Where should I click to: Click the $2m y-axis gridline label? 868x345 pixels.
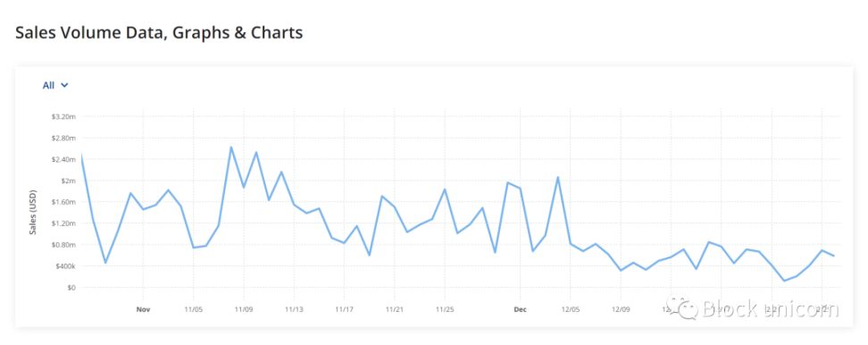(69, 181)
